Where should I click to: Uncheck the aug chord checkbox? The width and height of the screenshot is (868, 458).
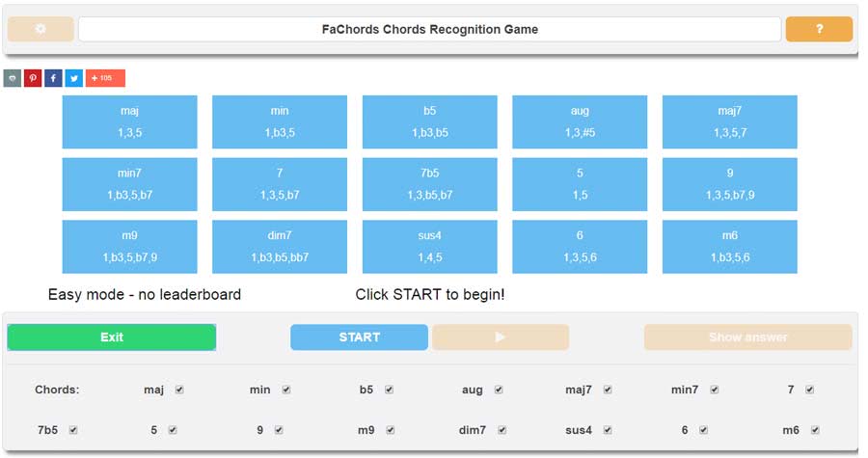[499, 390]
